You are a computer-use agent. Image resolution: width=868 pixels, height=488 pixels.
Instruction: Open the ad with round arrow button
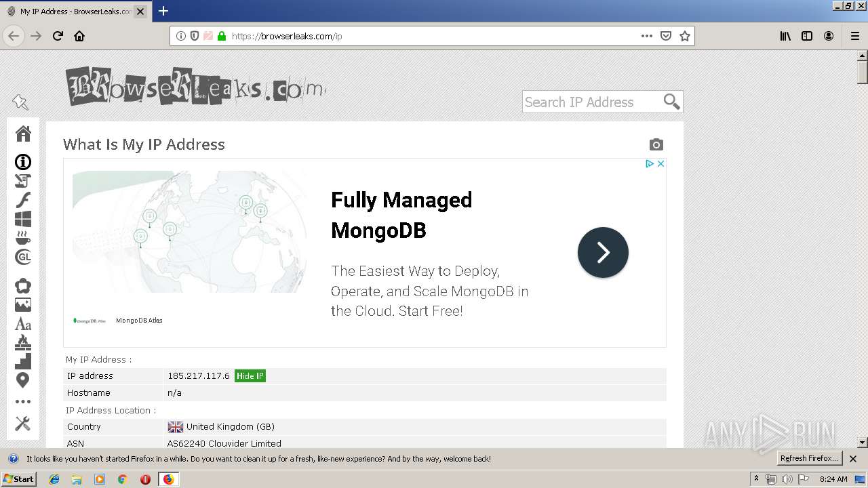point(603,253)
